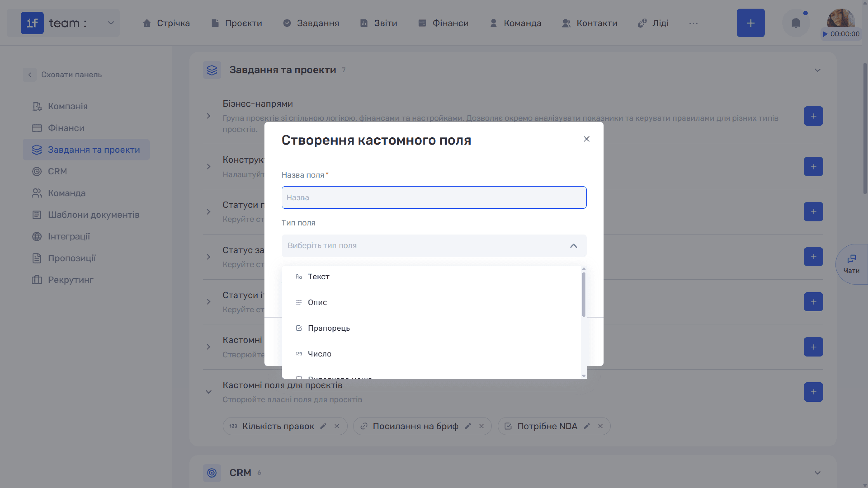Open the team workspace dropdown chevron

111,23
